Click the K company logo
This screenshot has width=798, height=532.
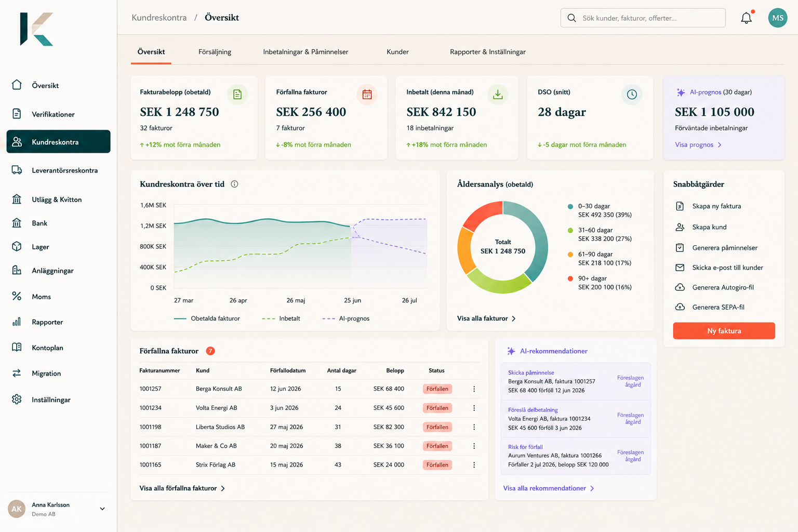pyautogui.click(x=36, y=29)
